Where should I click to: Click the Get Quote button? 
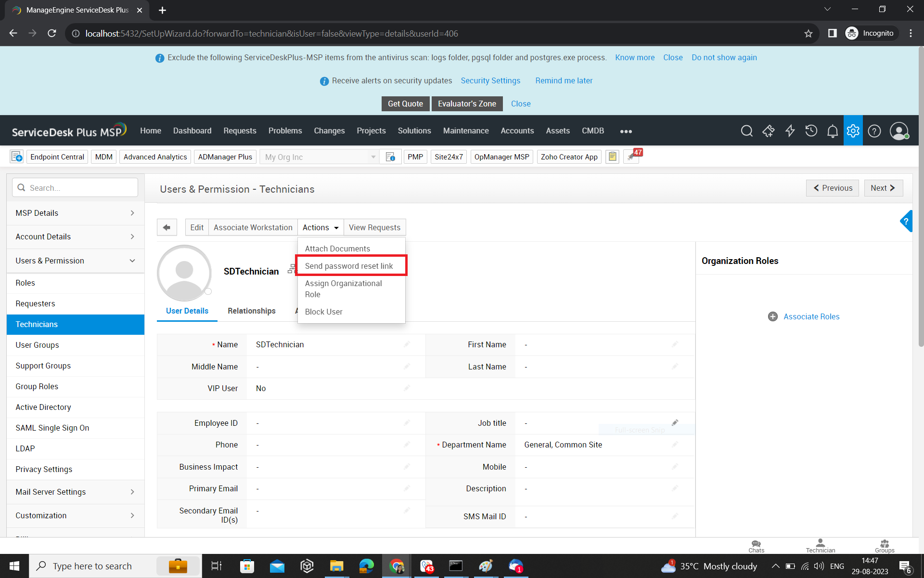(x=405, y=104)
